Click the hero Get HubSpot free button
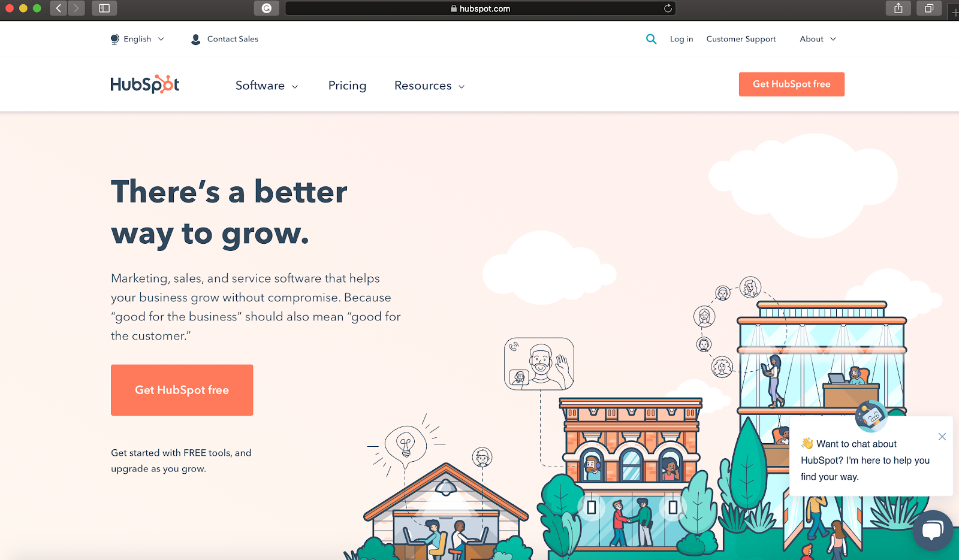 182,390
